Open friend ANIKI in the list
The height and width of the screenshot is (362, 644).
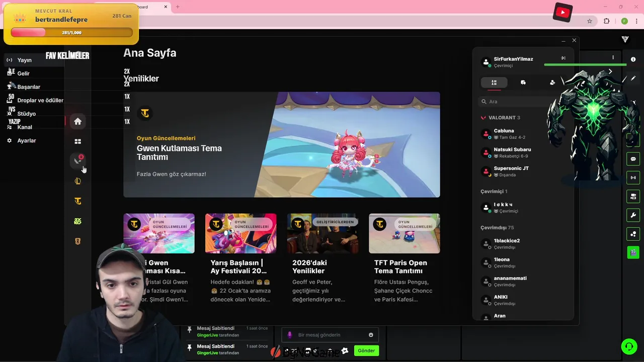pos(523,300)
